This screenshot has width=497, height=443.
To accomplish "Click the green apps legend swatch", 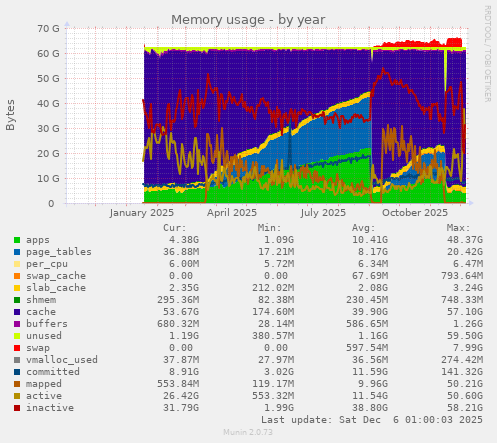I will tap(17, 240).
